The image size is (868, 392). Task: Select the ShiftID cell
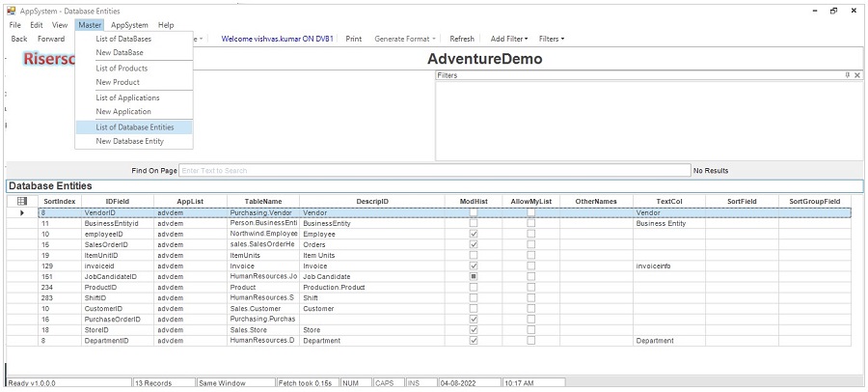118,297
